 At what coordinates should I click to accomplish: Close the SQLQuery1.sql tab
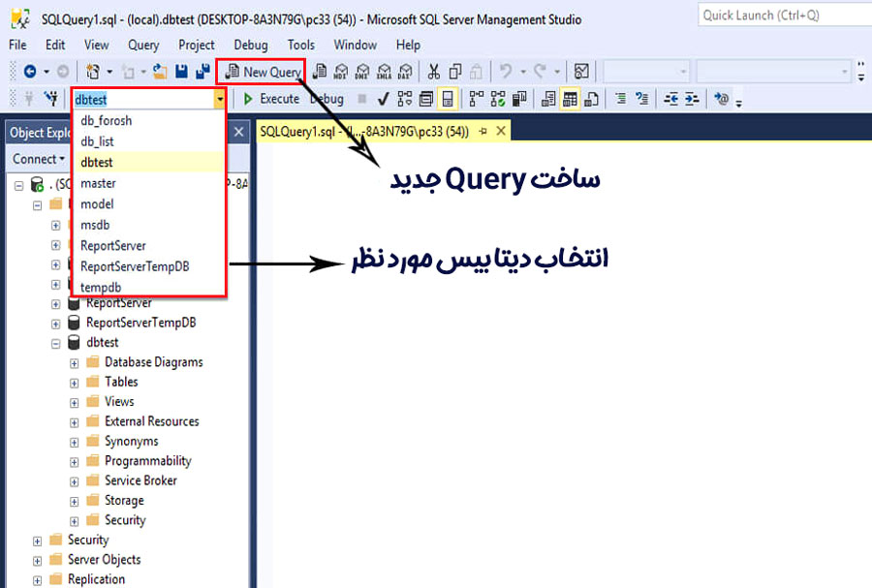501,131
